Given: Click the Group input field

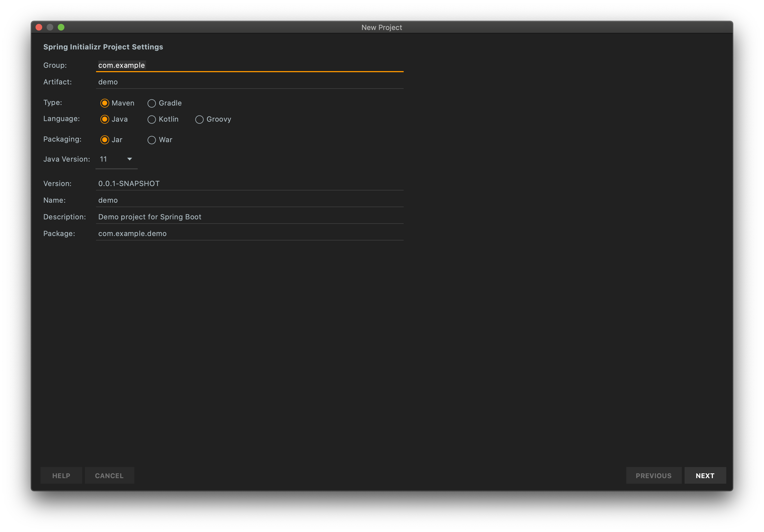Looking at the screenshot, I should [x=250, y=65].
